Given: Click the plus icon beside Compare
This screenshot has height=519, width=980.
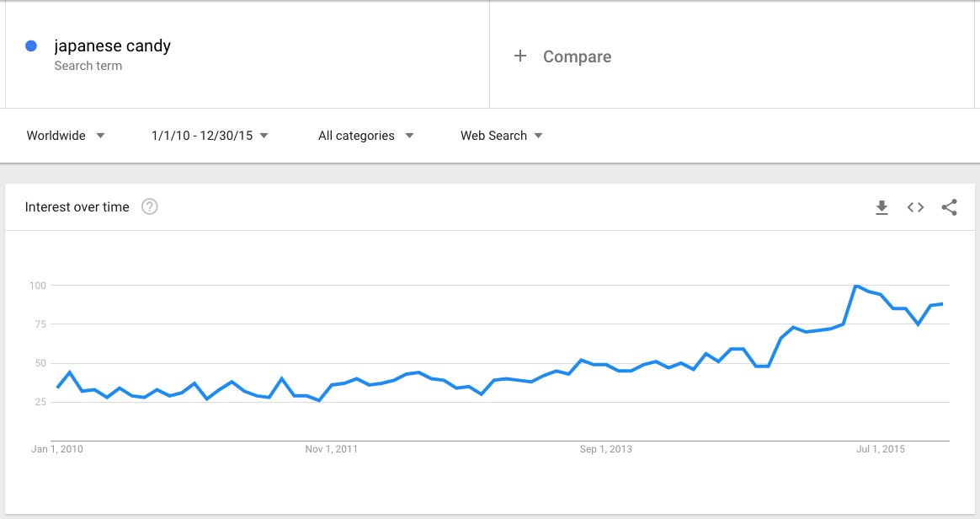Looking at the screenshot, I should coord(520,56).
